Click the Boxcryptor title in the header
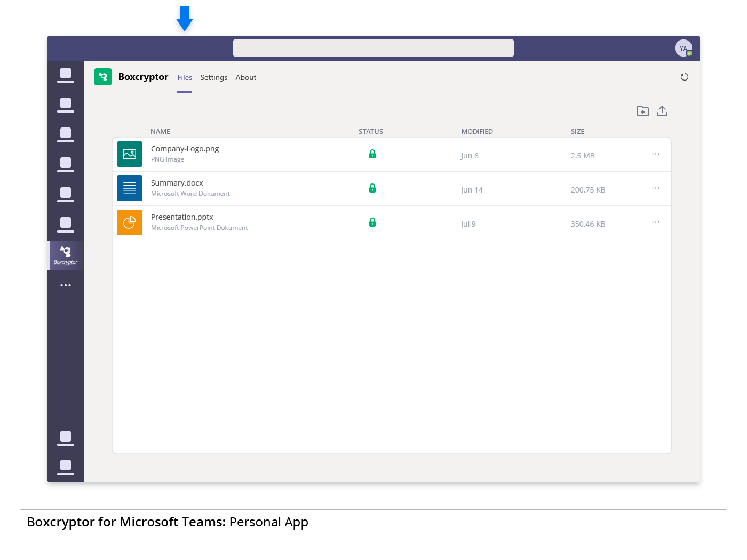The width and height of the screenshot is (747, 560). coord(143,77)
